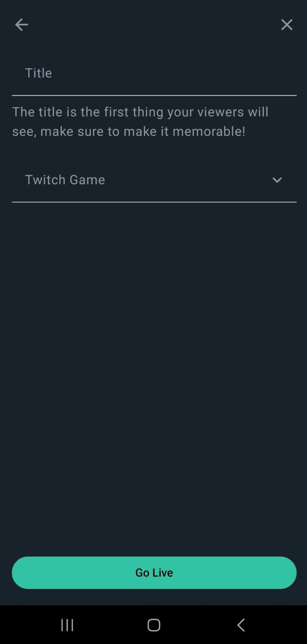Click the down arrow in game selector
Viewport: 307px width, 644px height.
(277, 180)
